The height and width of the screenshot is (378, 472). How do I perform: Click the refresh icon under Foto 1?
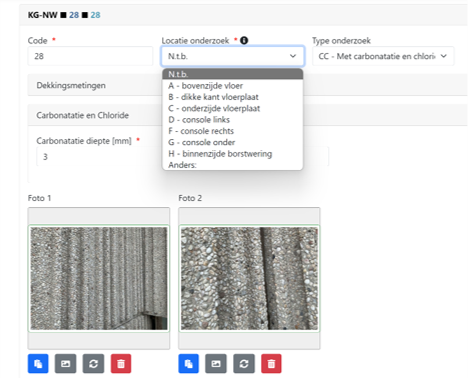(x=93, y=363)
